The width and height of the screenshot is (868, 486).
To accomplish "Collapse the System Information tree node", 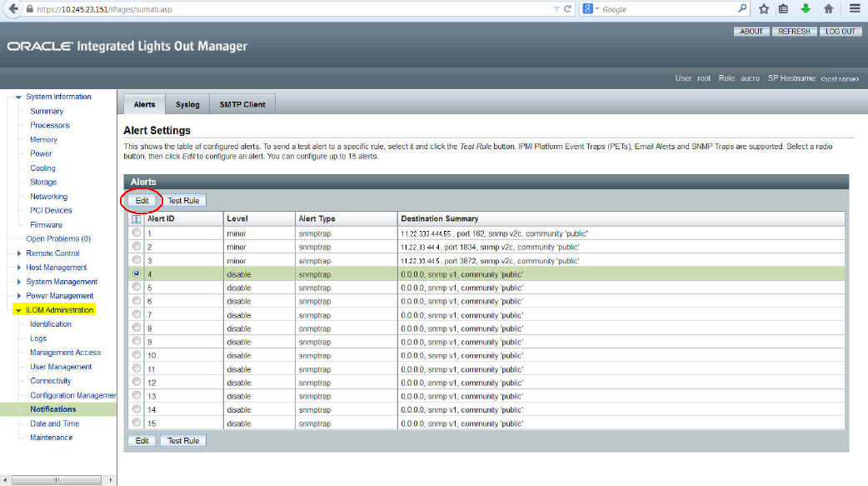I will tap(18, 97).
